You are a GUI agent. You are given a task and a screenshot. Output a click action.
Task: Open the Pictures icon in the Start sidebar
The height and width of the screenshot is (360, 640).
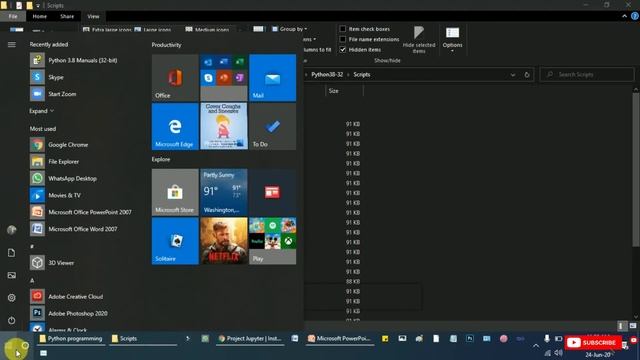pyautogui.click(x=11, y=276)
